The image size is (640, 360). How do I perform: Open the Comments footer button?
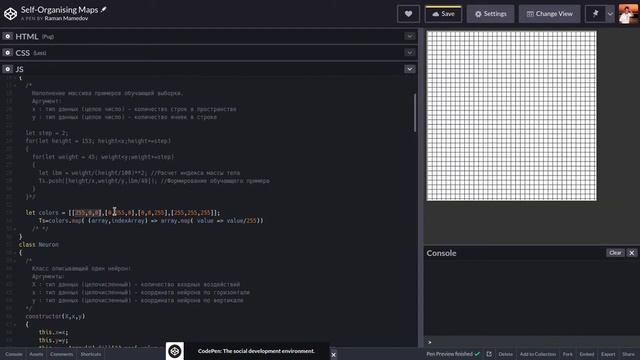61,354
